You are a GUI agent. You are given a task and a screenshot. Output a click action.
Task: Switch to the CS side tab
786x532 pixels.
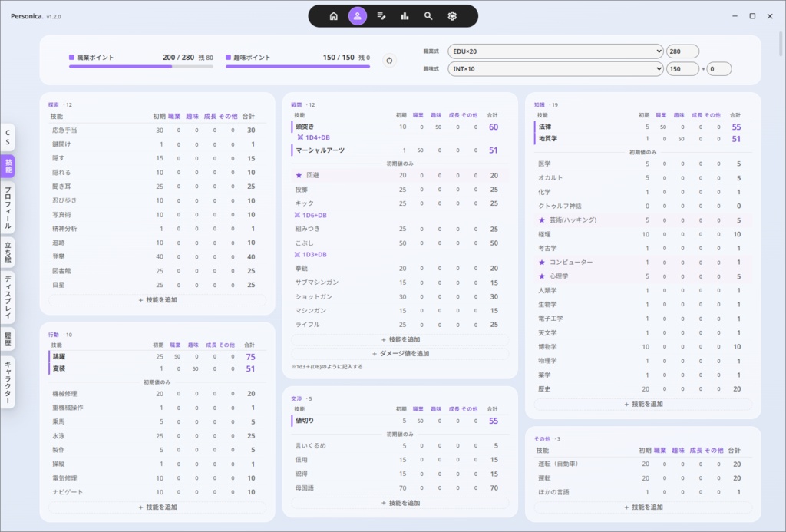8,137
